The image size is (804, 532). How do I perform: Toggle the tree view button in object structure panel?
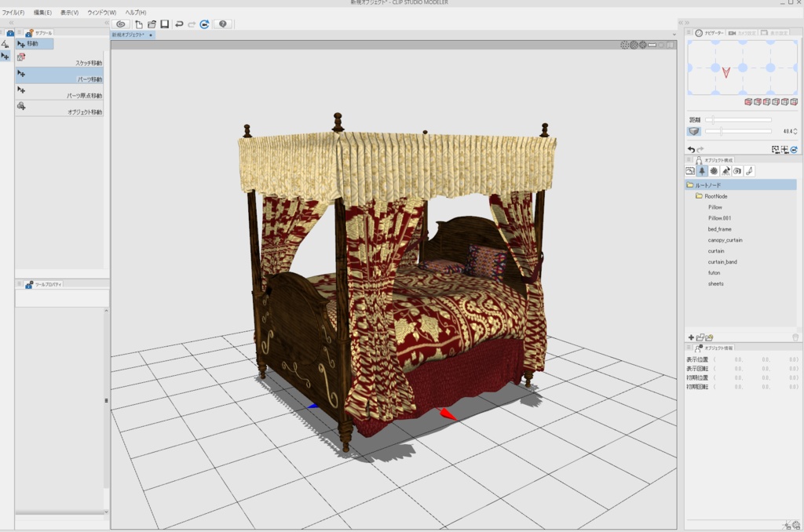tap(702, 171)
